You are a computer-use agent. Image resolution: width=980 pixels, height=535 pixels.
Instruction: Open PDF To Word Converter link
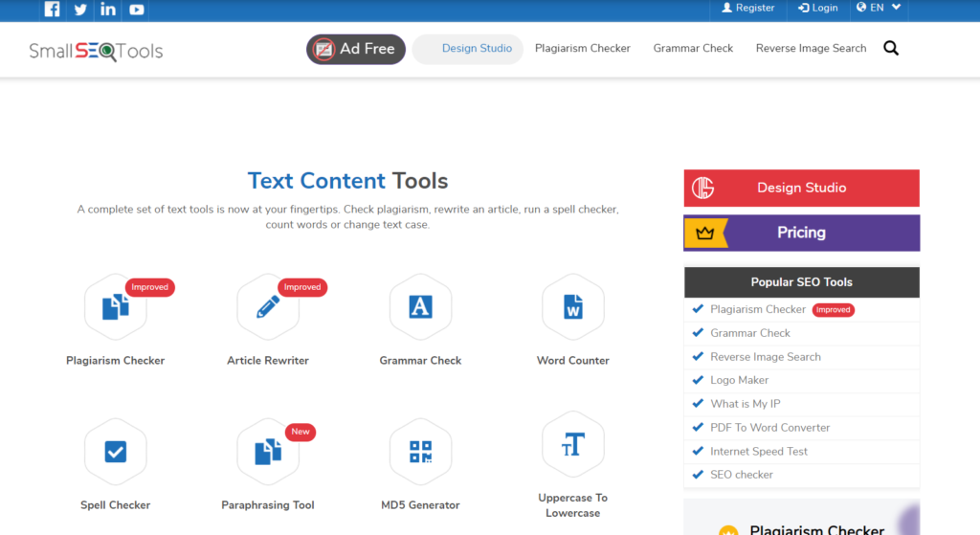770,428
